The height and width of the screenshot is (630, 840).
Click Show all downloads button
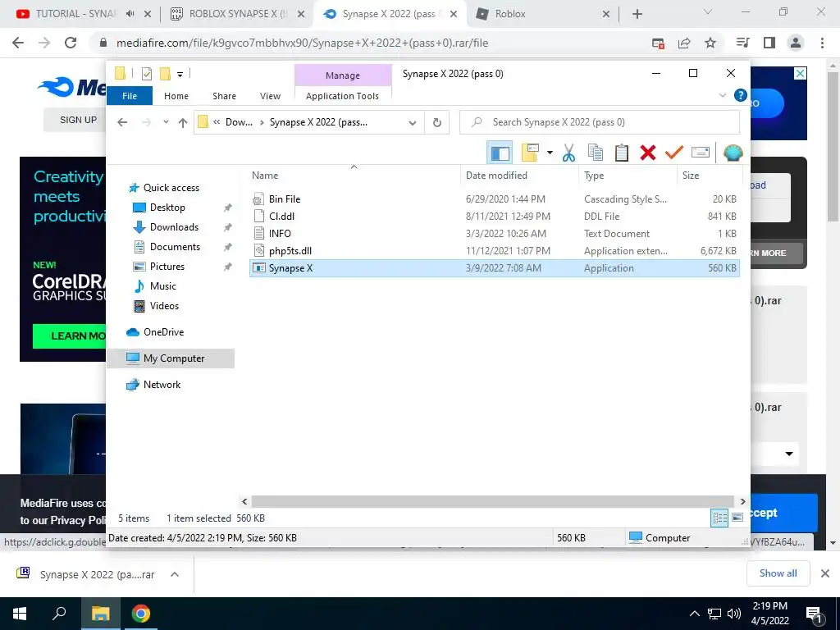[x=778, y=573]
